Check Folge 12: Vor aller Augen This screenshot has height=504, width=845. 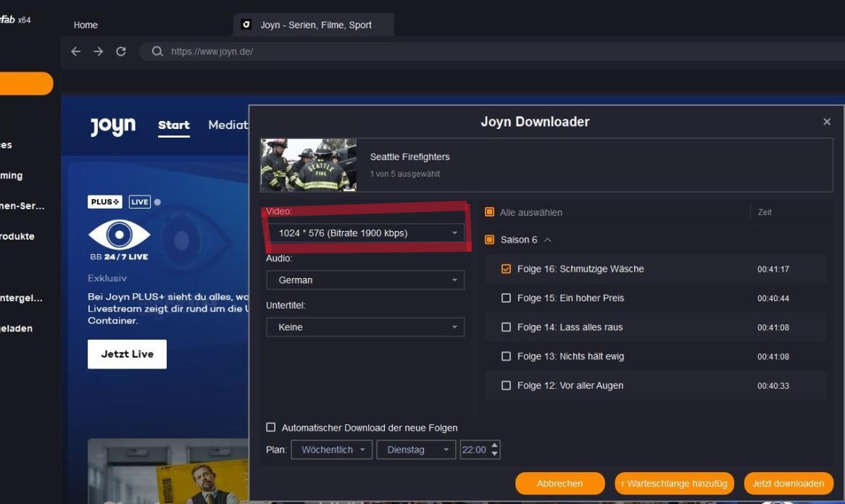506,385
